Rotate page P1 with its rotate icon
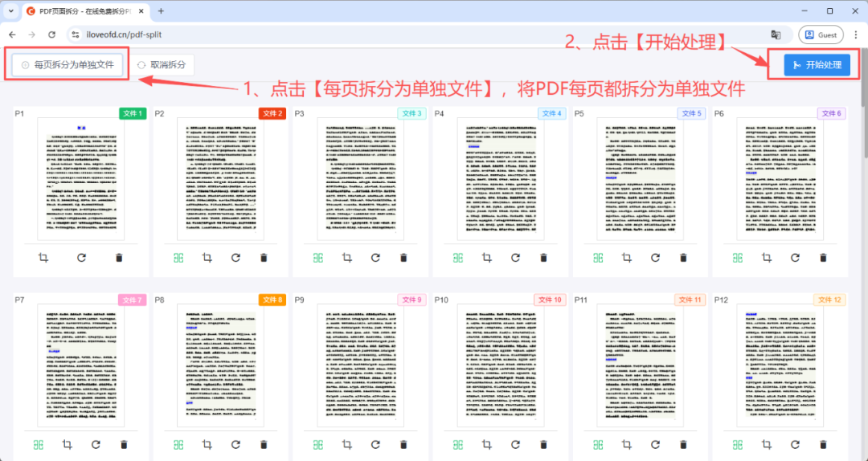Image resolution: width=868 pixels, height=461 pixels. tap(81, 257)
